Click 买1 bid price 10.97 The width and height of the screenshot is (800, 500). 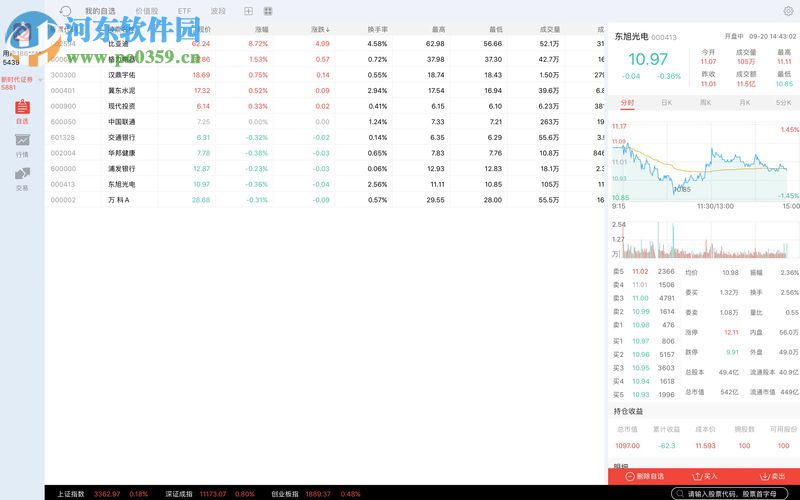pos(641,341)
